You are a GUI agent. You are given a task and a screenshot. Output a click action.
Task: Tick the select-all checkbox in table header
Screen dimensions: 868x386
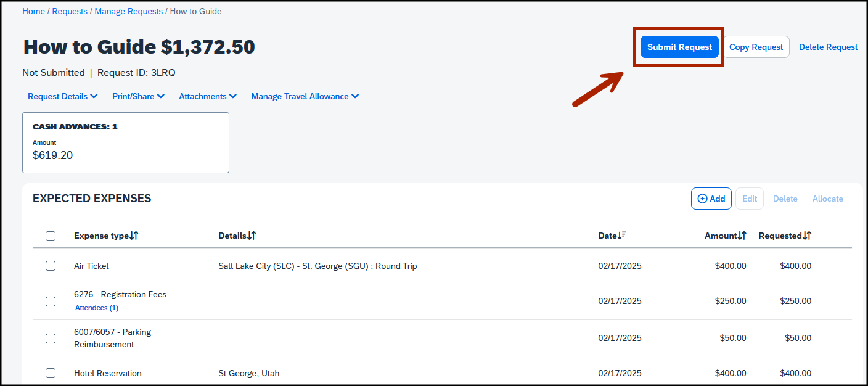coord(51,236)
